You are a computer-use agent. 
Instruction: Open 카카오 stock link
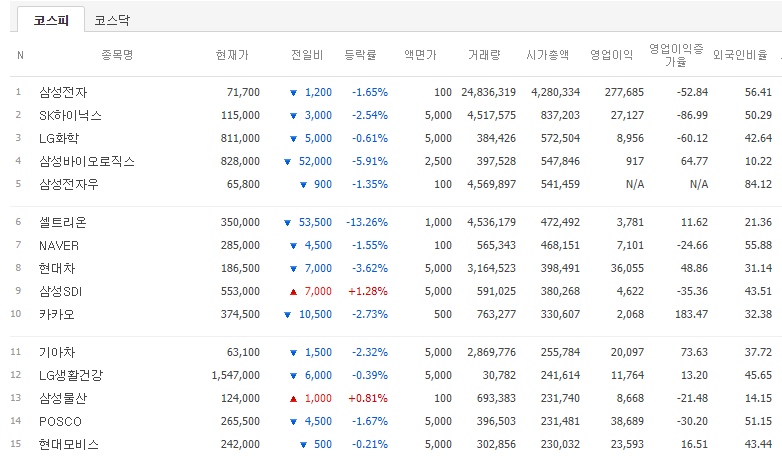[x=57, y=314]
